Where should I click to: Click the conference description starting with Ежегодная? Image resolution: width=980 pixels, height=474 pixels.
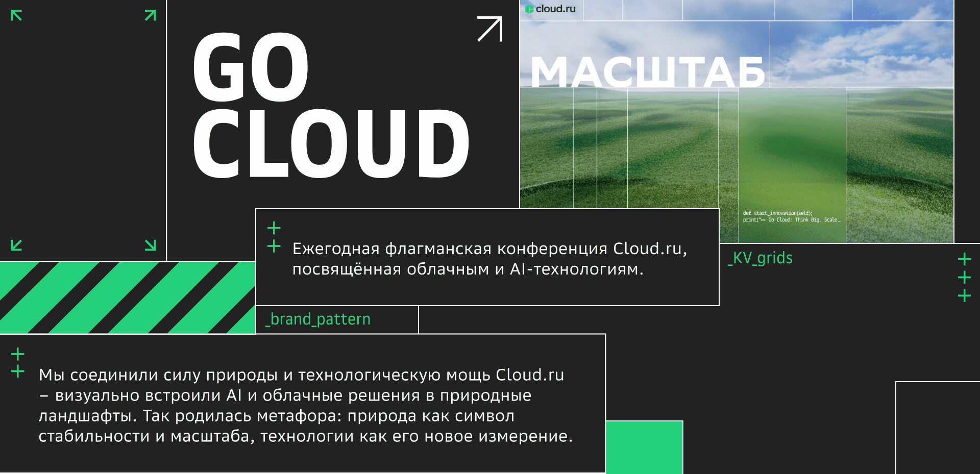pyautogui.click(x=489, y=259)
